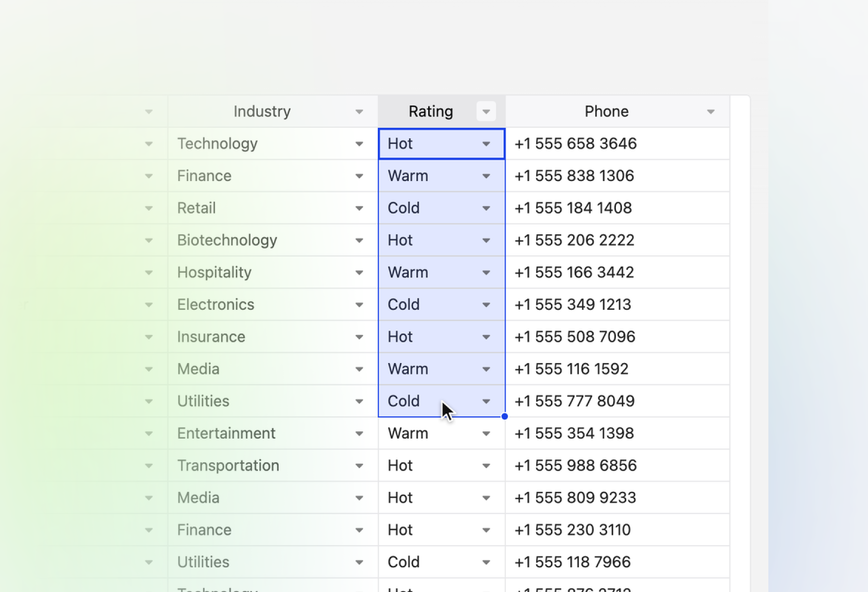The image size is (868, 592).
Task: Open the Industry dropdown arrow for Insurance
Action: click(x=359, y=337)
